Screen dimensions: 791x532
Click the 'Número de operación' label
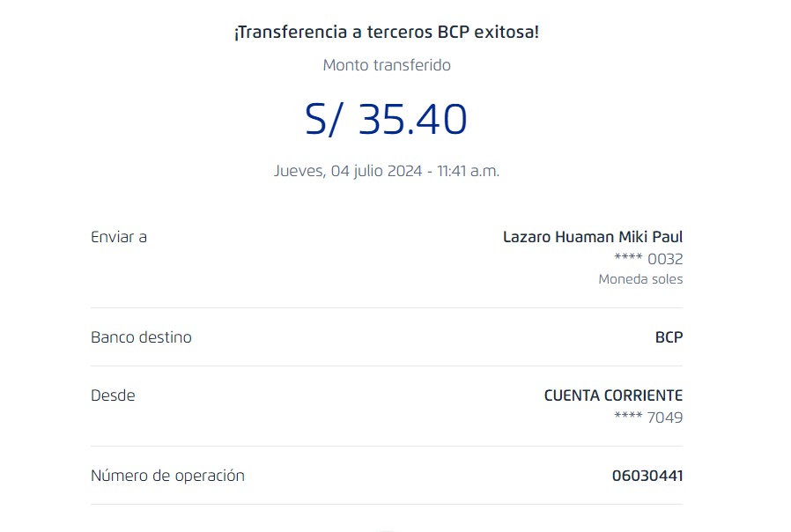tap(167, 476)
